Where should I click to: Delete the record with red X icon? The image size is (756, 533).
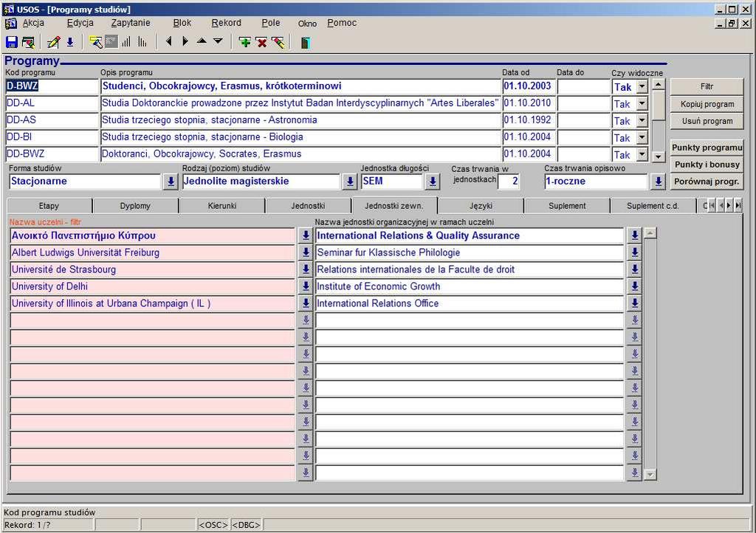(262, 43)
